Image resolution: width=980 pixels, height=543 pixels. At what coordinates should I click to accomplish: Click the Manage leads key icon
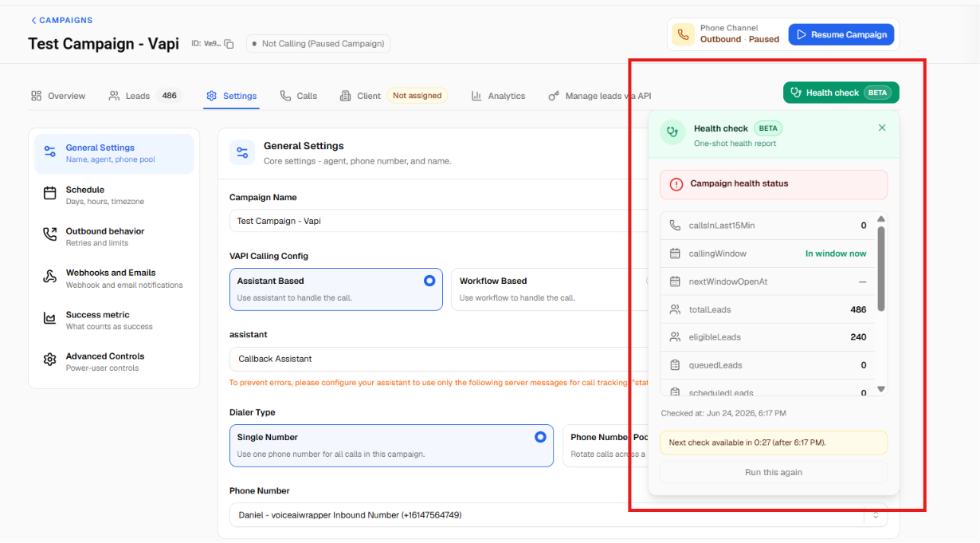coord(554,96)
